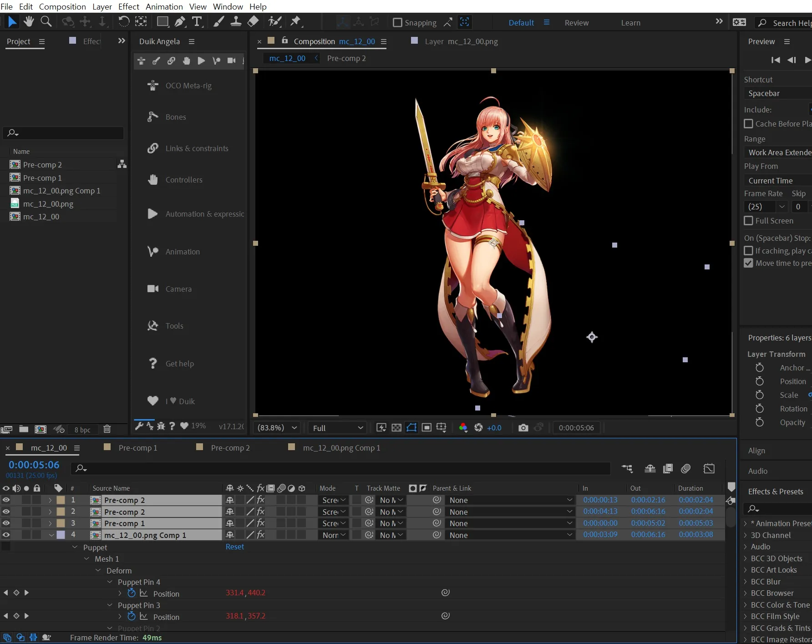Delete selected project items with trash icon
This screenshot has width=812, height=644.
pos(107,429)
